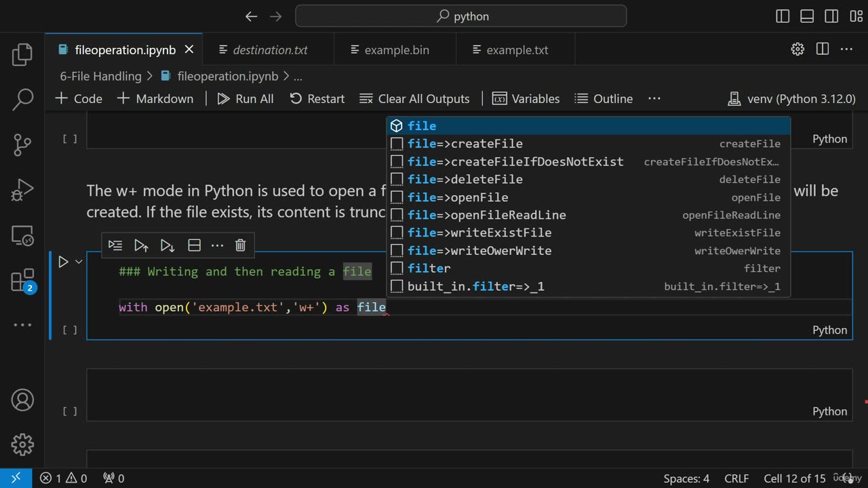Screen dimensions: 868x488
Task: Select file=>createFileIfDoesNotExist suggestion
Action: tap(589, 161)
